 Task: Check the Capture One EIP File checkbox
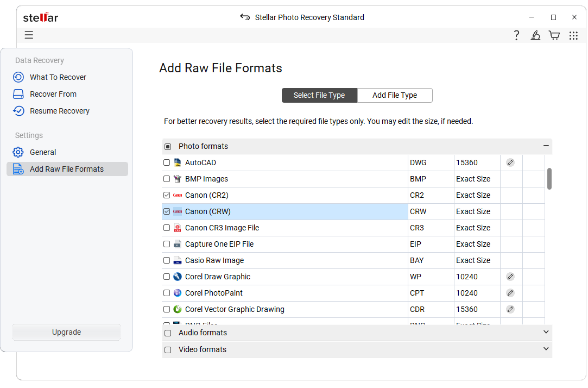[x=167, y=245]
